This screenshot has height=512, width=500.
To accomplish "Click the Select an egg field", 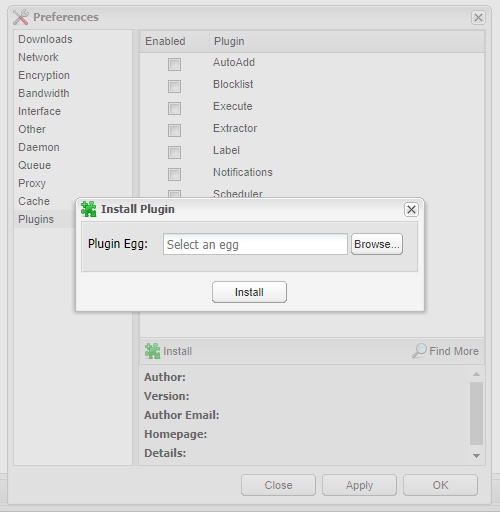I will click(255, 244).
